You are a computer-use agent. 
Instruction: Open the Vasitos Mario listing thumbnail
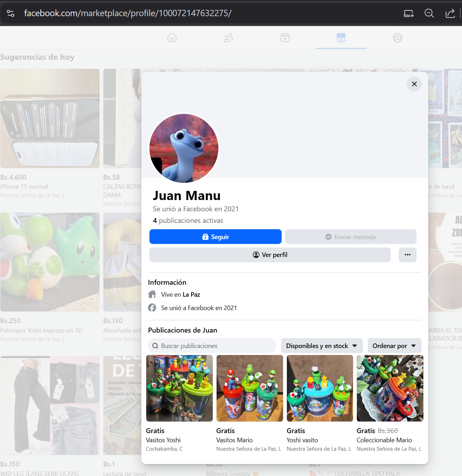coord(250,388)
